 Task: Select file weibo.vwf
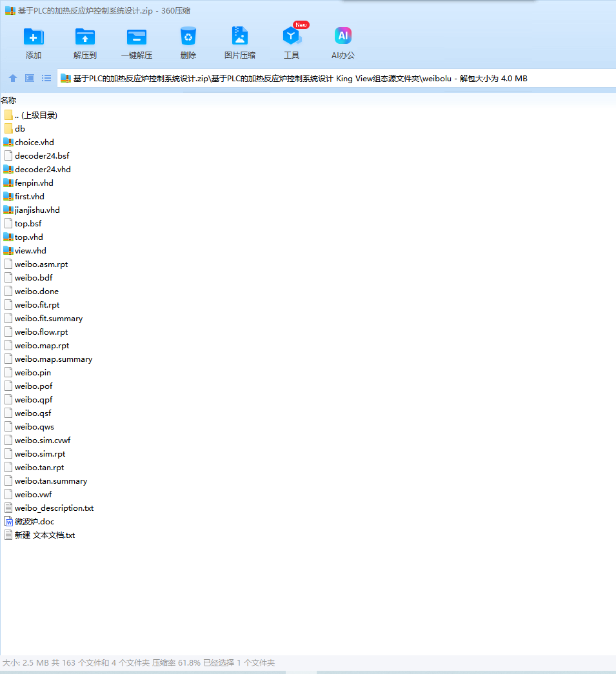tap(28, 494)
